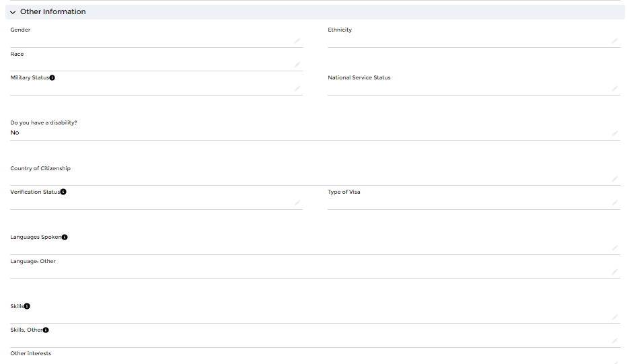This screenshot has width=627, height=364.
Task: Show Languages Spoken info icon
Action: click(65, 238)
